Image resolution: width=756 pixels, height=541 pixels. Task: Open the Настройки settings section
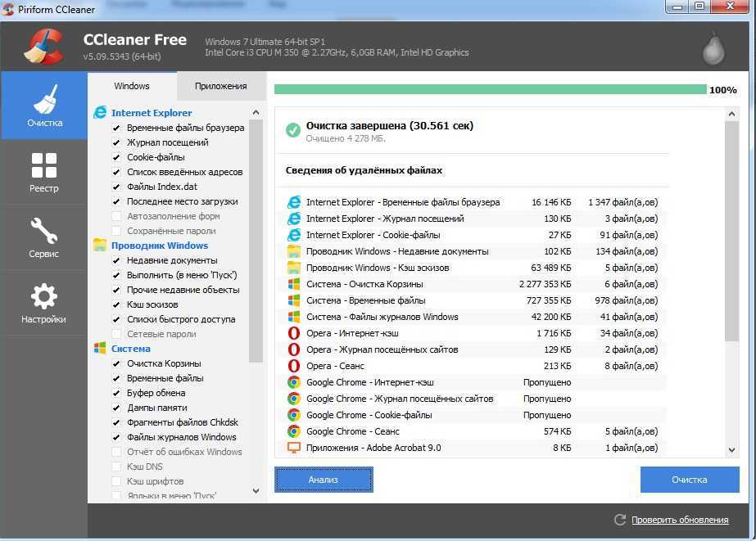click(x=44, y=303)
